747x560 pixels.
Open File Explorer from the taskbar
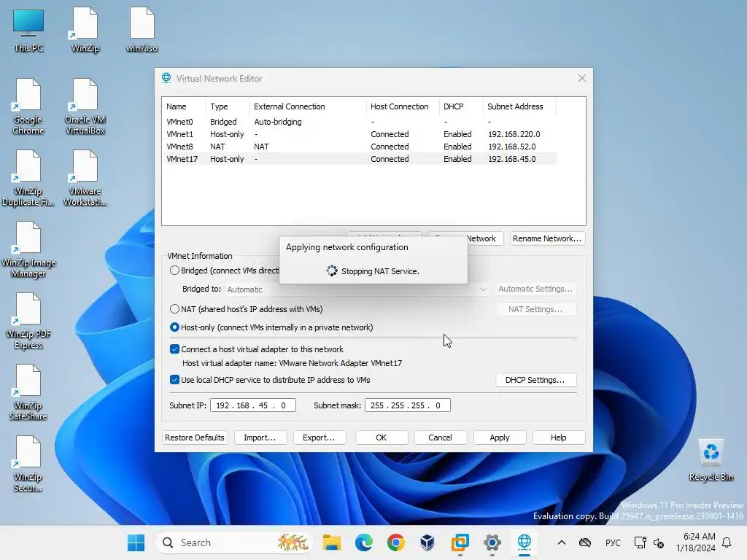pyautogui.click(x=332, y=542)
